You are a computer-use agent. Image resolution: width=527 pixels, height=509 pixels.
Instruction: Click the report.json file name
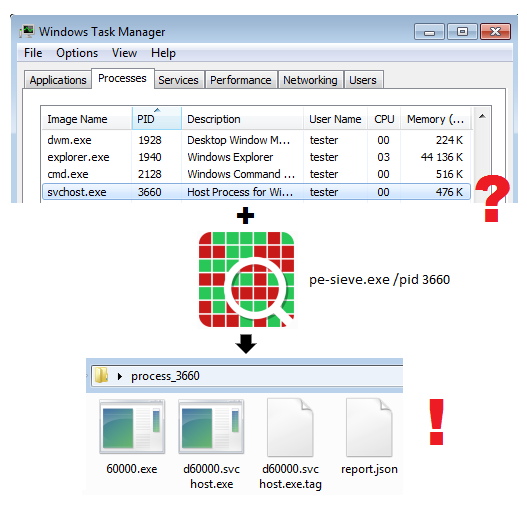pyautogui.click(x=369, y=469)
